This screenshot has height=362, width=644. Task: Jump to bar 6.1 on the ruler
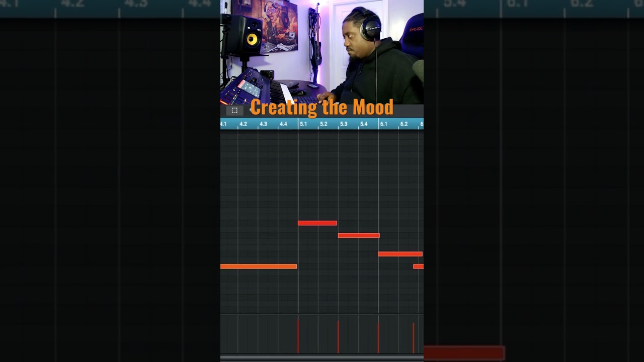point(384,124)
